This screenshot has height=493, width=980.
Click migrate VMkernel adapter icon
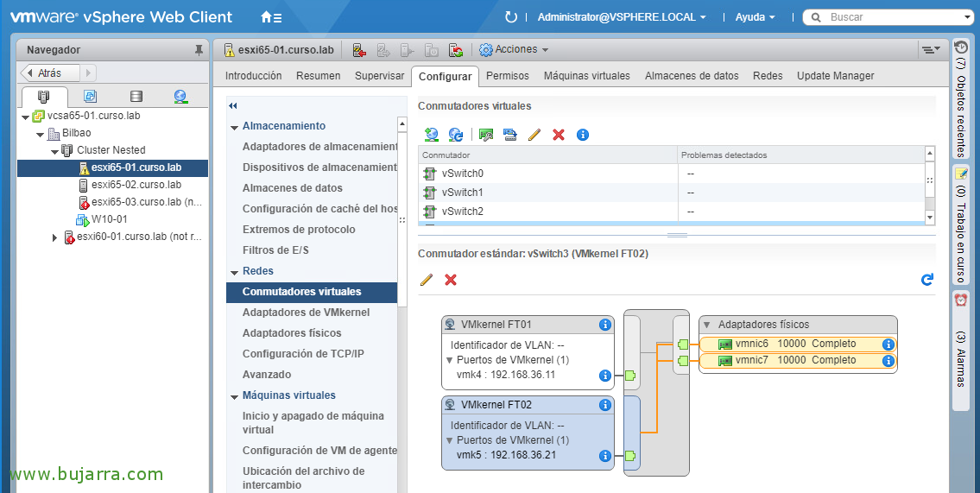click(x=510, y=135)
